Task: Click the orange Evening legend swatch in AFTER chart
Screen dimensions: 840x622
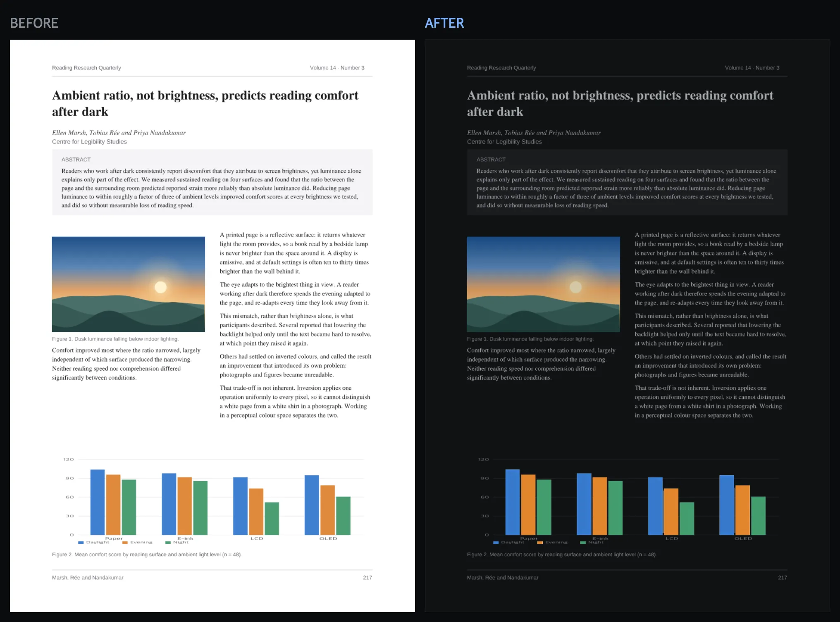Action: (x=540, y=543)
